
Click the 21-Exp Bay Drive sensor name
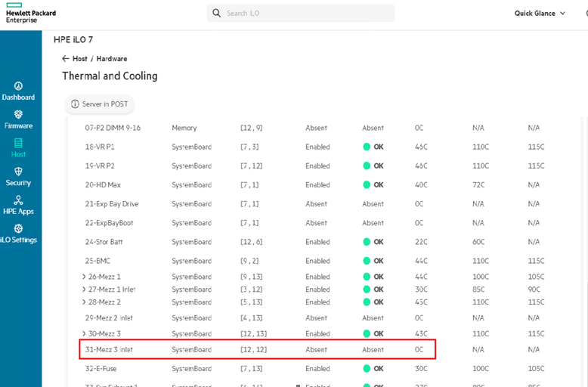[112, 204]
